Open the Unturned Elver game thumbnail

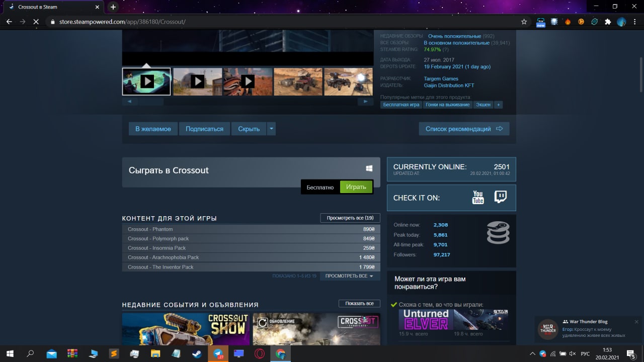[426, 320]
